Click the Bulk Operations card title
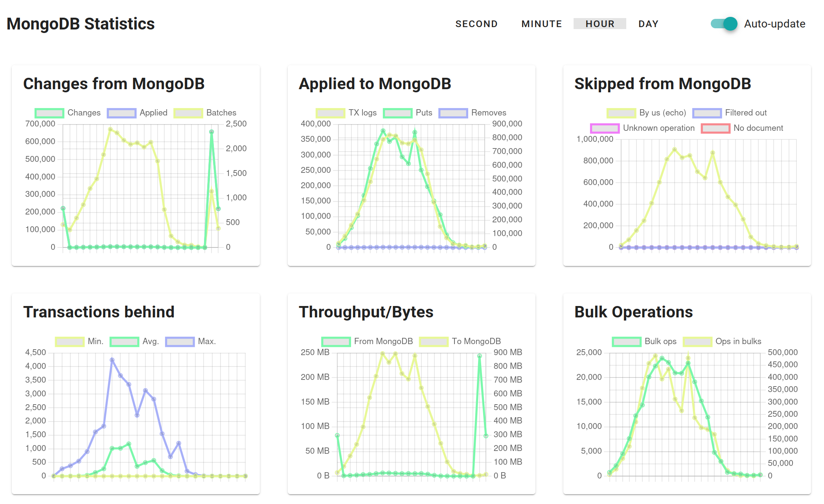This screenshot has height=504, width=824. 634,312
